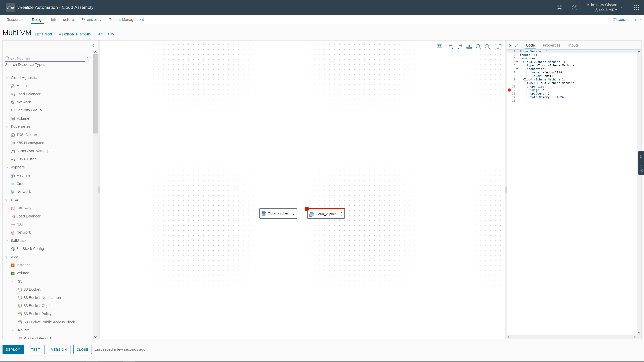The width and height of the screenshot is (644, 362).
Task: Open the Inputs tab in right panel
Action: [573, 45]
